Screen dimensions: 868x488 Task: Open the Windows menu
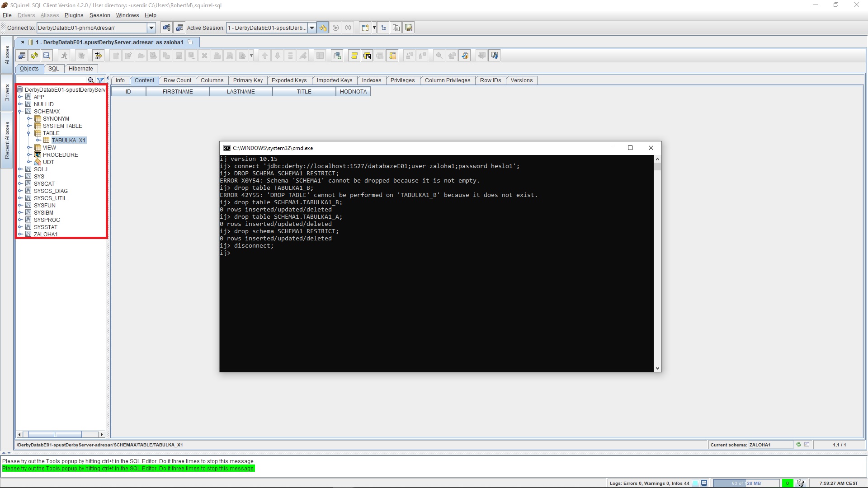[x=127, y=15]
